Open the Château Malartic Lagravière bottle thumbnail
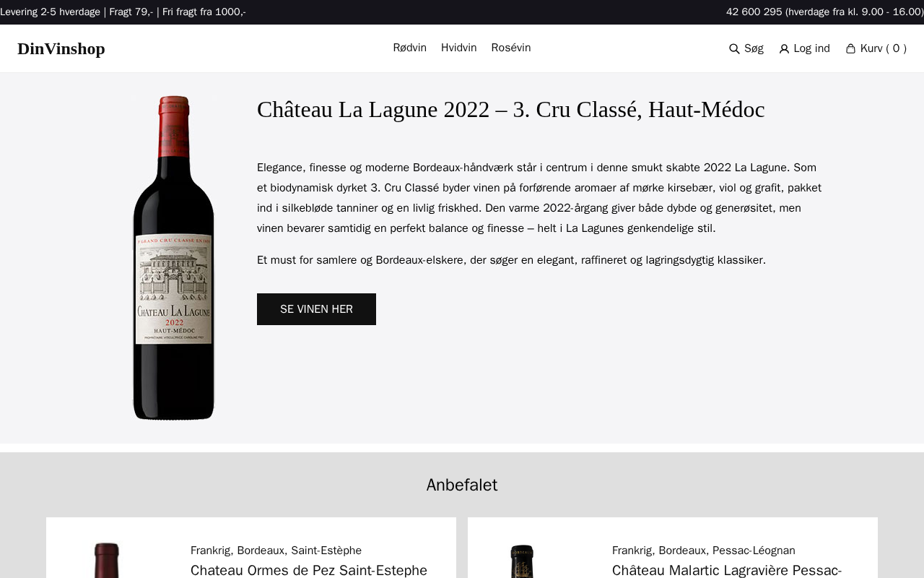 (522, 561)
